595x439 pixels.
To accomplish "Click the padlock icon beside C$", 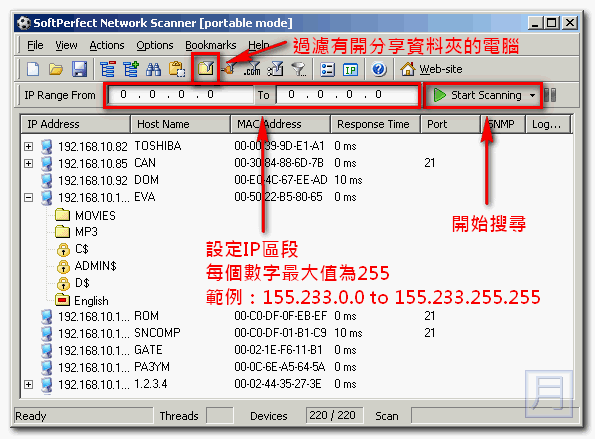I will 63,250.
